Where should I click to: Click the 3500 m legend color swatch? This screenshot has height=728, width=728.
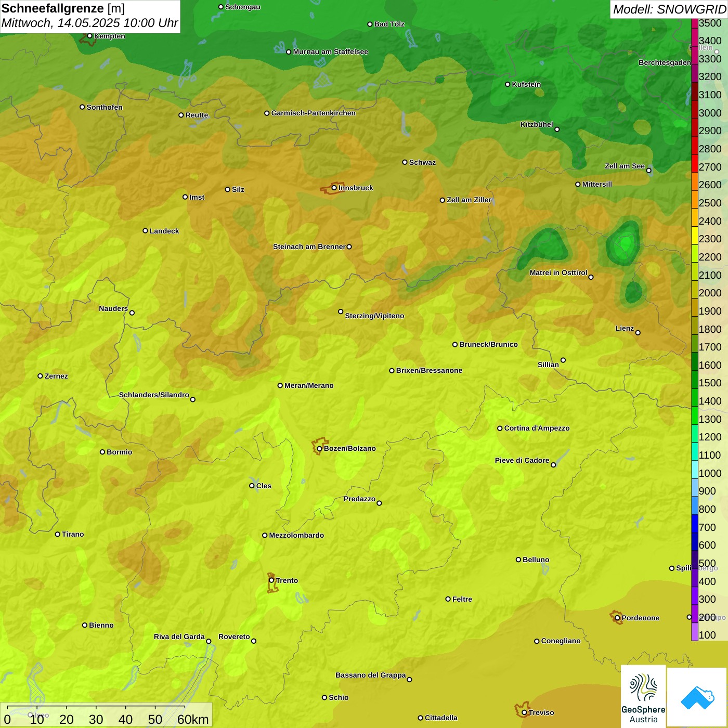(x=695, y=23)
